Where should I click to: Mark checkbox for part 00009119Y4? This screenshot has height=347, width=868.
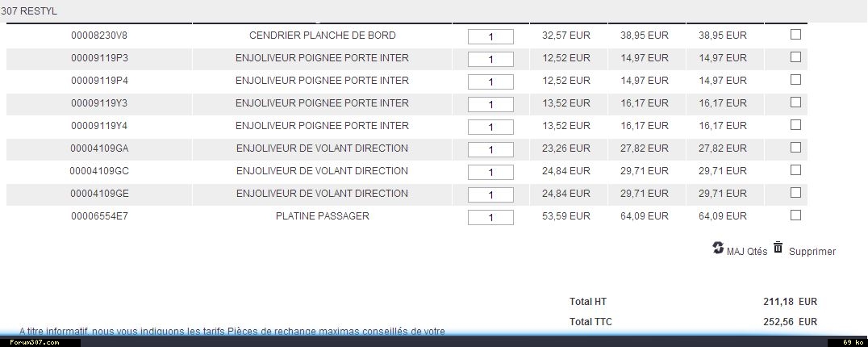pyautogui.click(x=795, y=125)
